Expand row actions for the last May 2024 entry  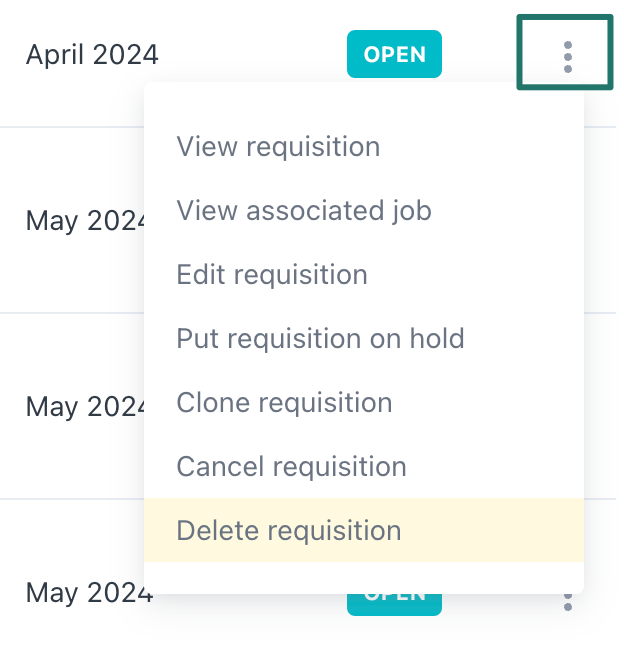pos(567,601)
